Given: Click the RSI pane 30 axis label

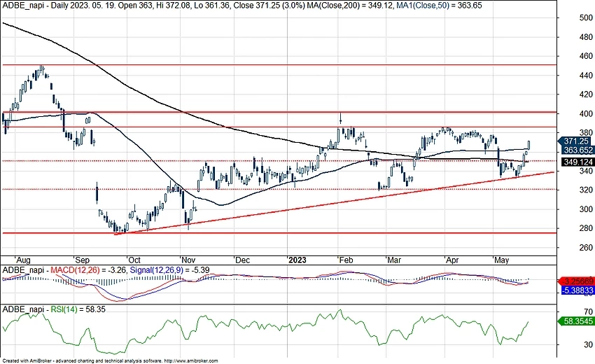Looking at the screenshot, I should 589,344.
